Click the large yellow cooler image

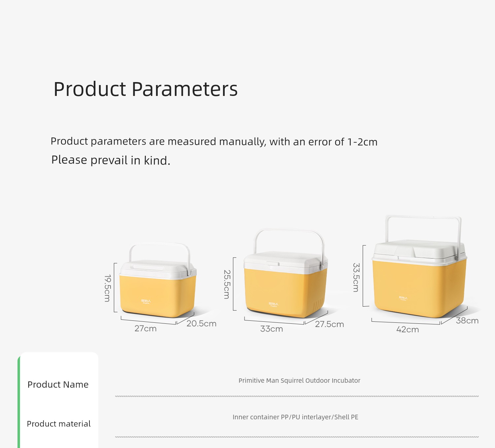(419, 266)
